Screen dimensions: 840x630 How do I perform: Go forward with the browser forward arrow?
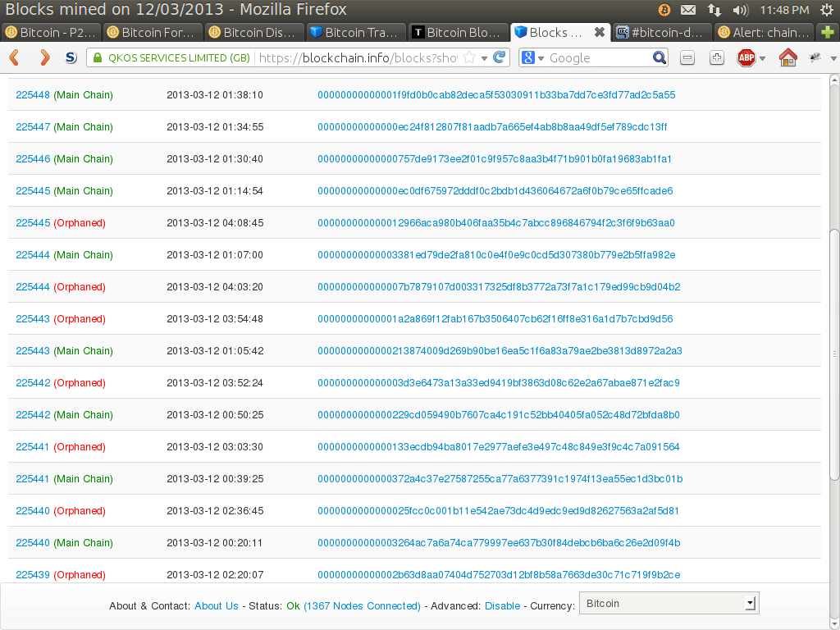pyautogui.click(x=44, y=57)
